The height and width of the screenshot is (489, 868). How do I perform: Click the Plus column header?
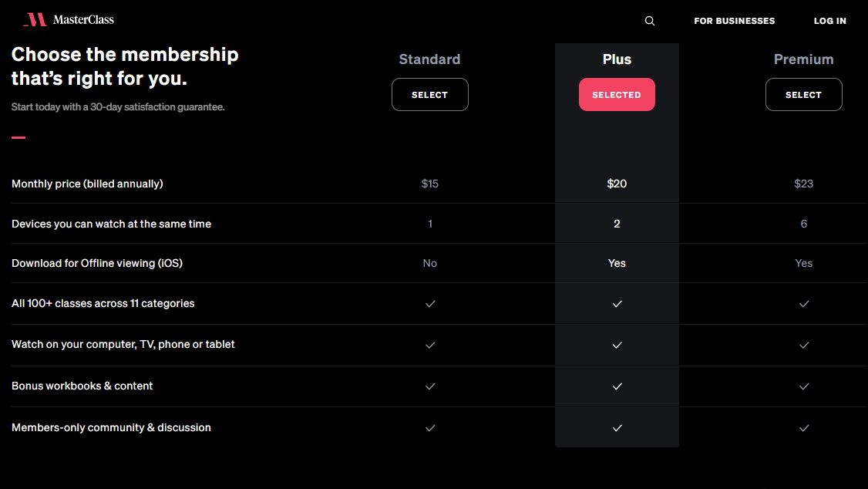(x=617, y=59)
